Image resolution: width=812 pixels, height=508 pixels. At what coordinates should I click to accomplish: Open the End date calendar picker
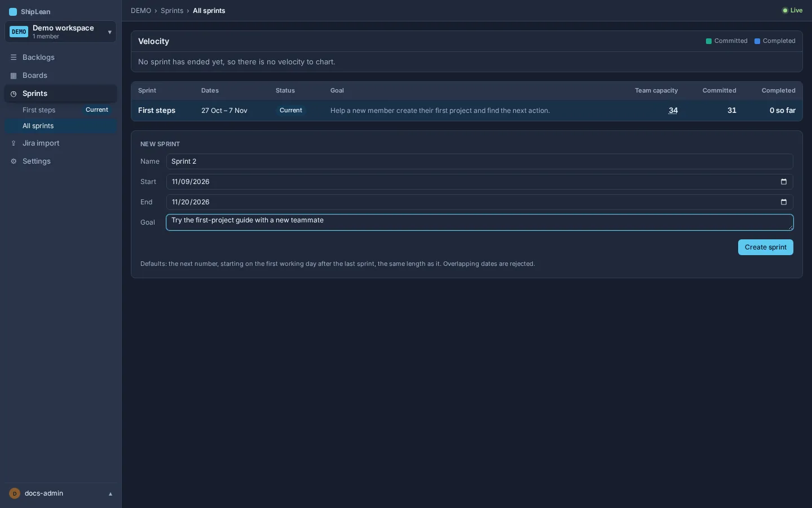783,202
